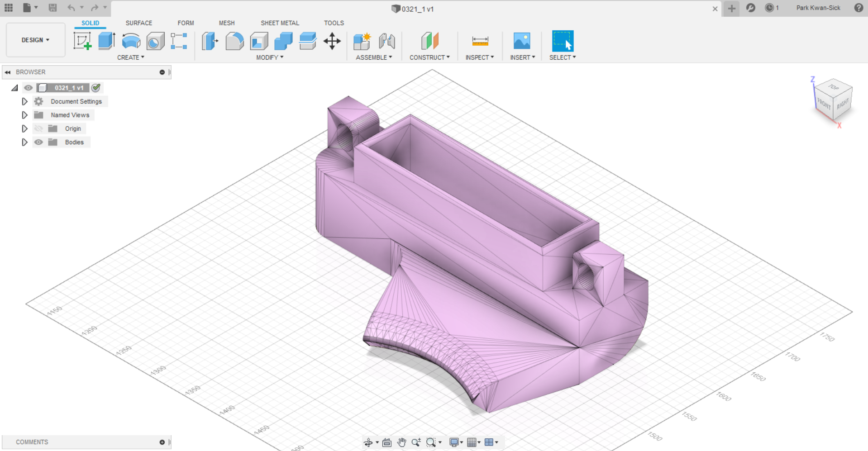
Task: Click the Save icon
Action: pos(52,8)
